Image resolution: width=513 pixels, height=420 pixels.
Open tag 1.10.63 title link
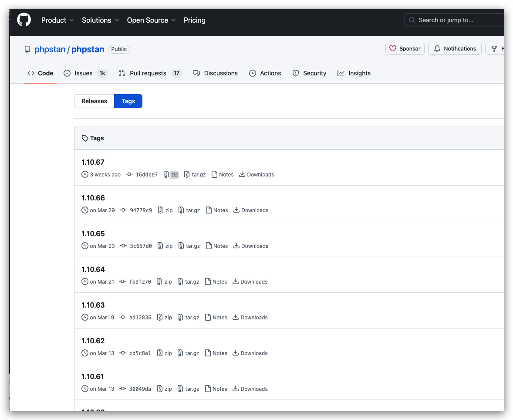pos(93,305)
